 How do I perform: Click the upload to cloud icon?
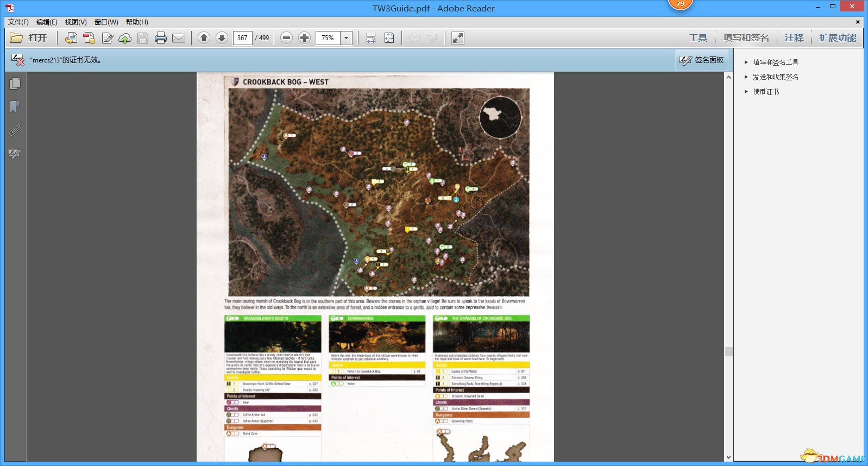[125, 38]
